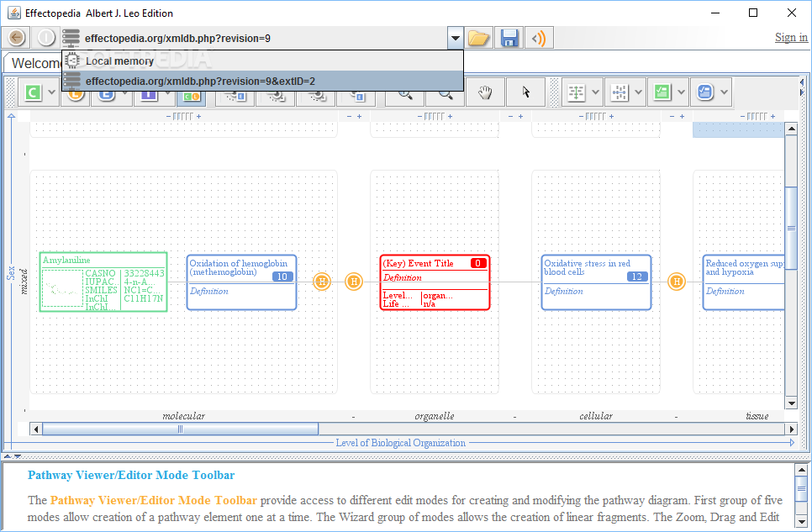Open the URL source dropdown arrow

[x=455, y=38]
